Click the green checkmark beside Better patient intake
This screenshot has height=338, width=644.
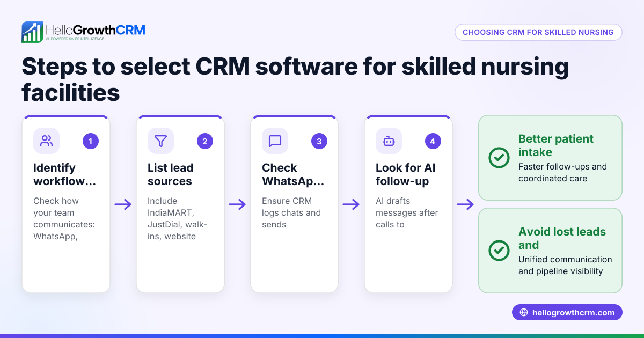coord(499,158)
